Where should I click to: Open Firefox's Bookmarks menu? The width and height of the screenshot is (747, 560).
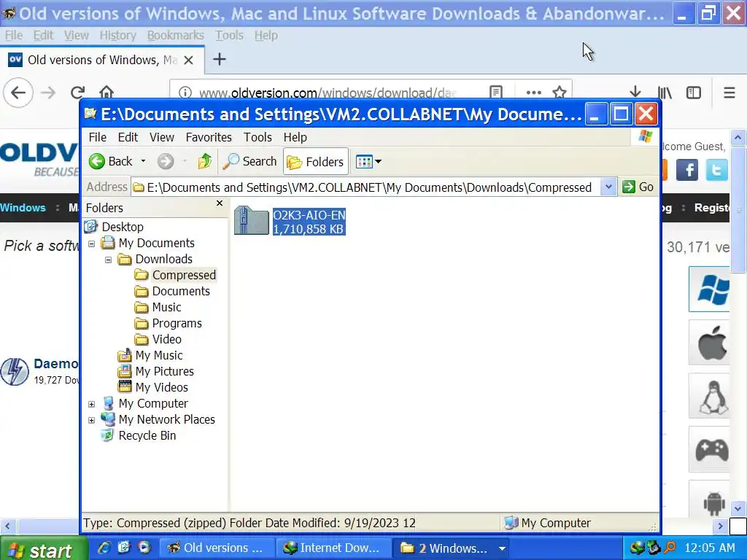click(175, 35)
